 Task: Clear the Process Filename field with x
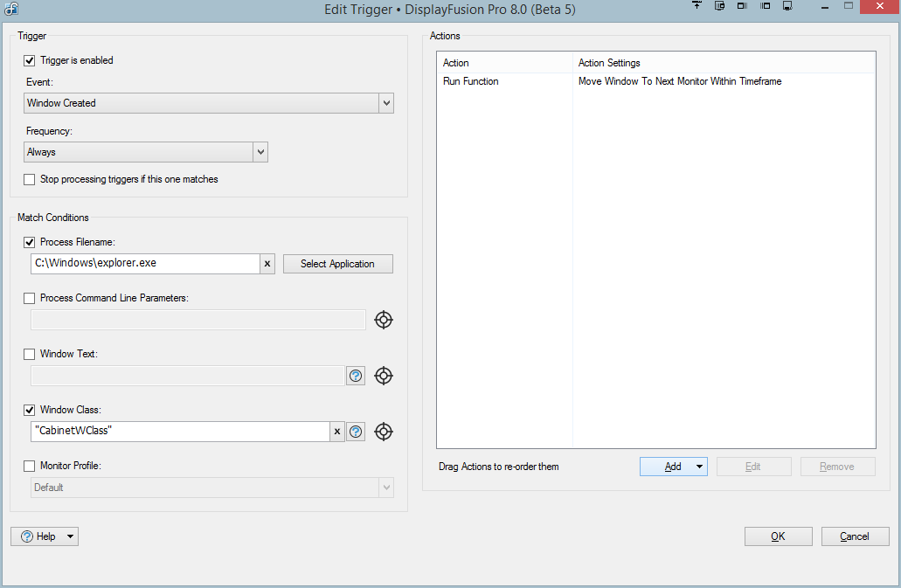(267, 264)
